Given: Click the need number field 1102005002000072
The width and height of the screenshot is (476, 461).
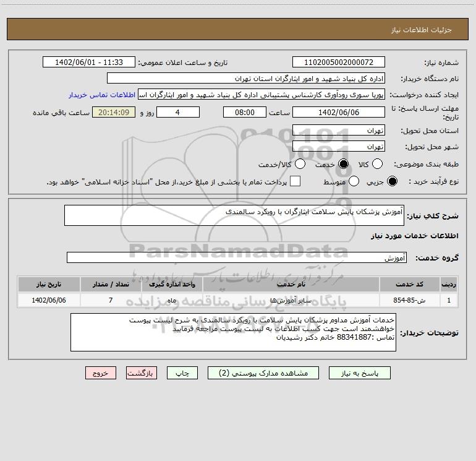Looking at the screenshot, I should point(339,62).
